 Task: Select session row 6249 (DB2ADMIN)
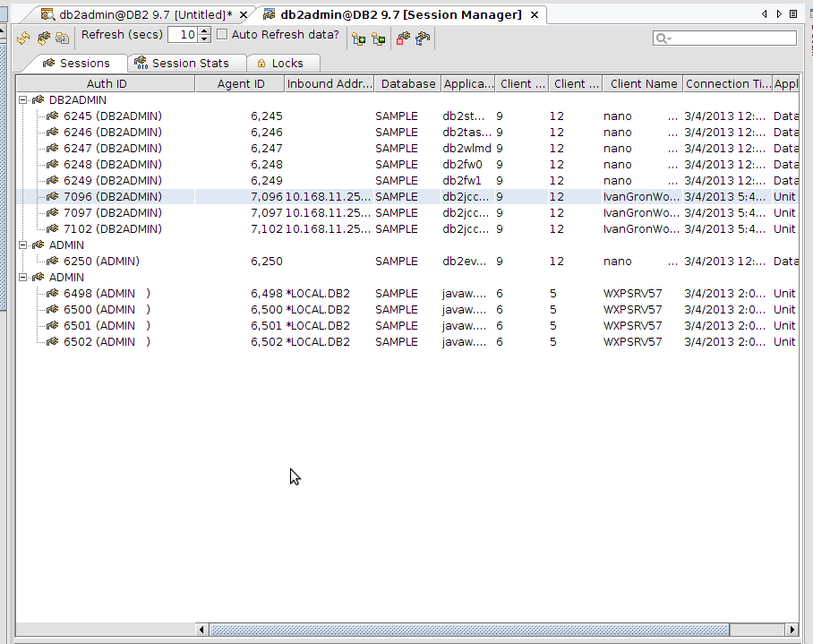coord(407,180)
